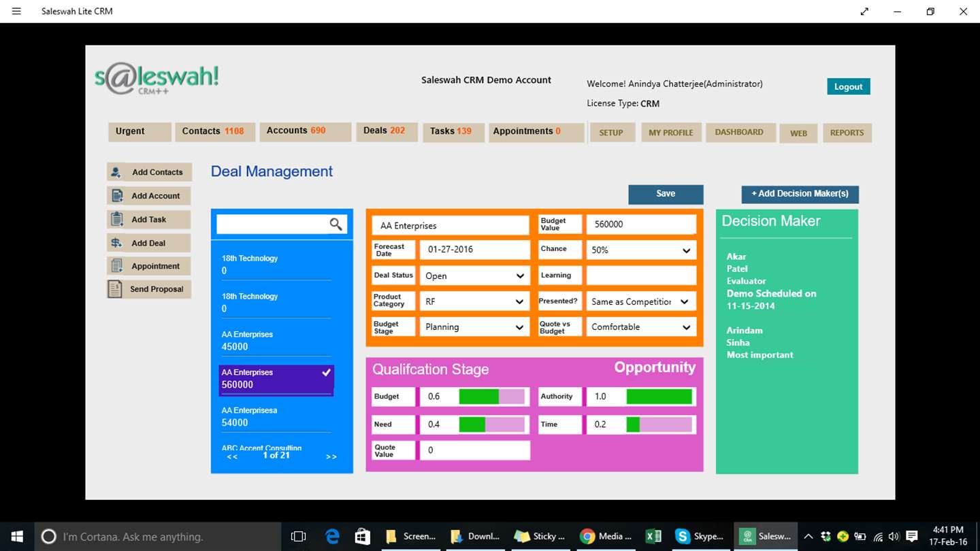Select the checked AA Enterprises 560000 deal
980x551 pixels.
276,379
